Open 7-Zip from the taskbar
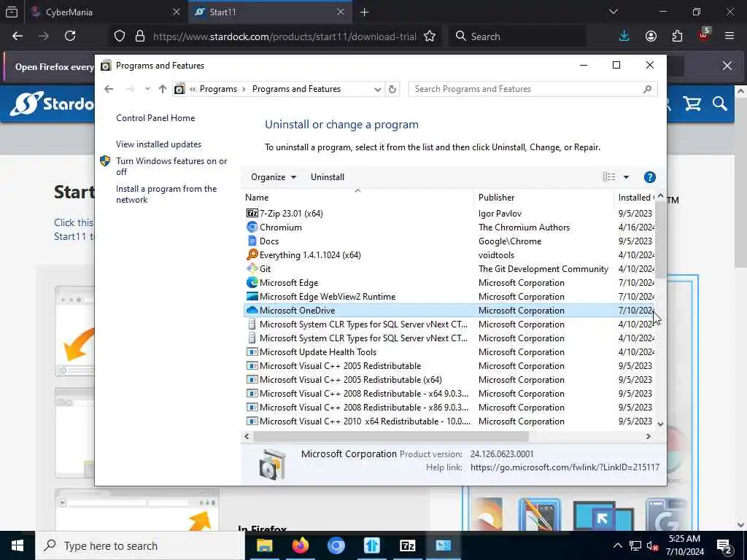This screenshot has height=560, width=747. pyautogui.click(x=407, y=545)
